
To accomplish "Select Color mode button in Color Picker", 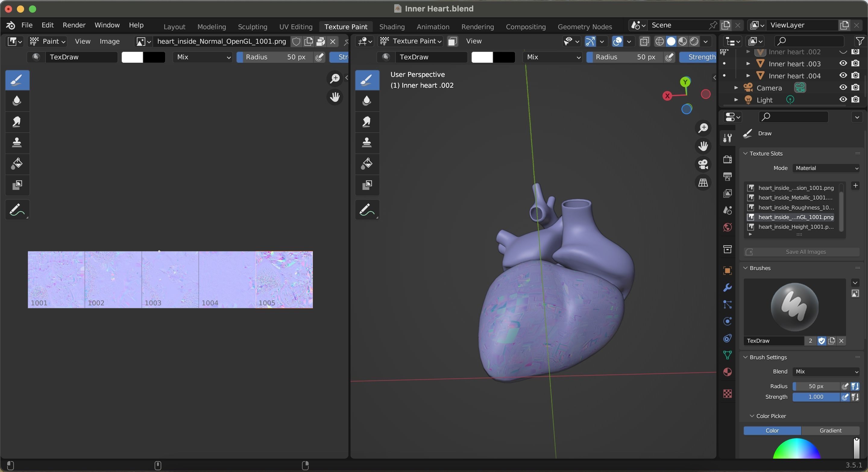I will pos(772,431).
